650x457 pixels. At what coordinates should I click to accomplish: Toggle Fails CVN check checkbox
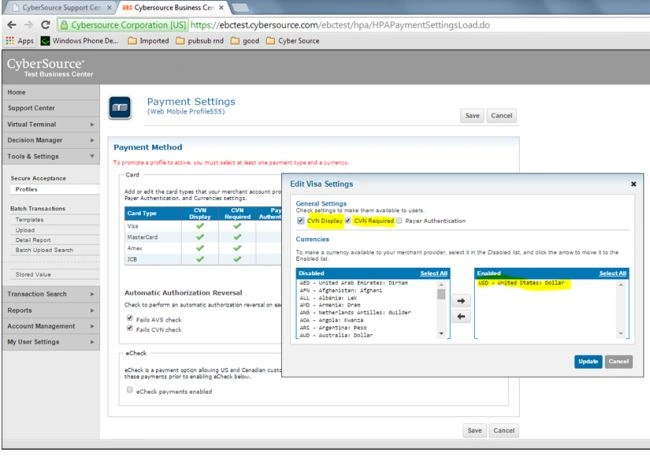point(130,328)
